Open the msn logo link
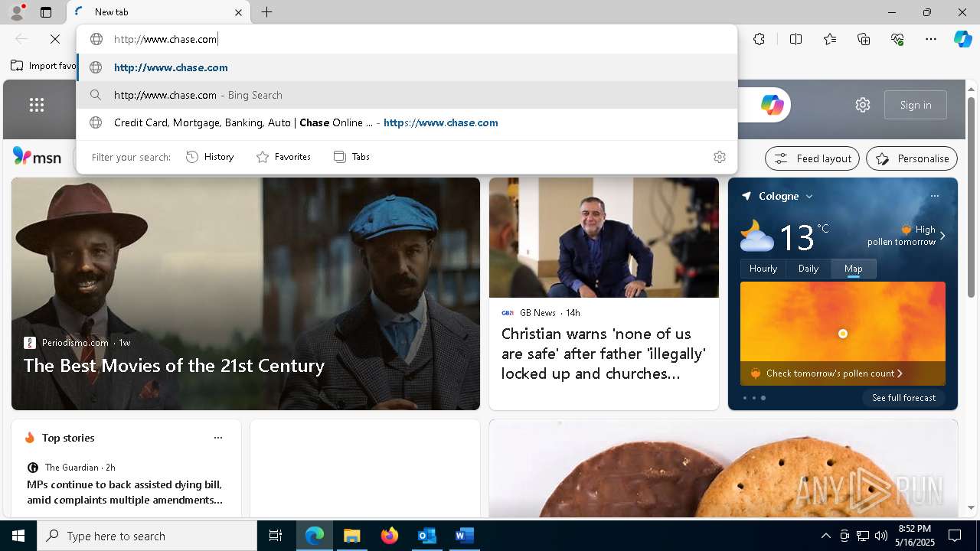980x551 pixels. tap(37, 157)
